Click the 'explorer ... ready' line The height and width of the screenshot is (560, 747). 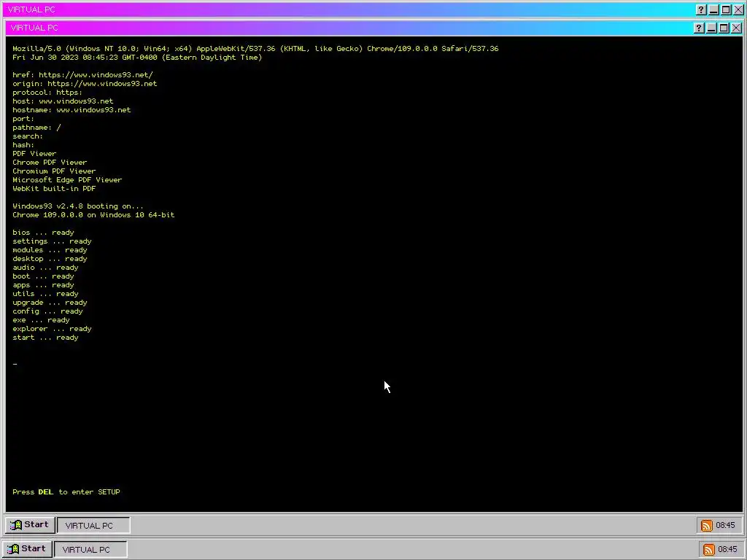click(52, 329)
